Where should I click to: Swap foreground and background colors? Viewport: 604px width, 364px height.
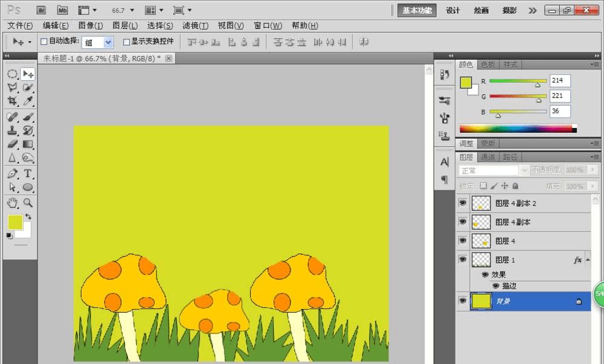point(28,216)
